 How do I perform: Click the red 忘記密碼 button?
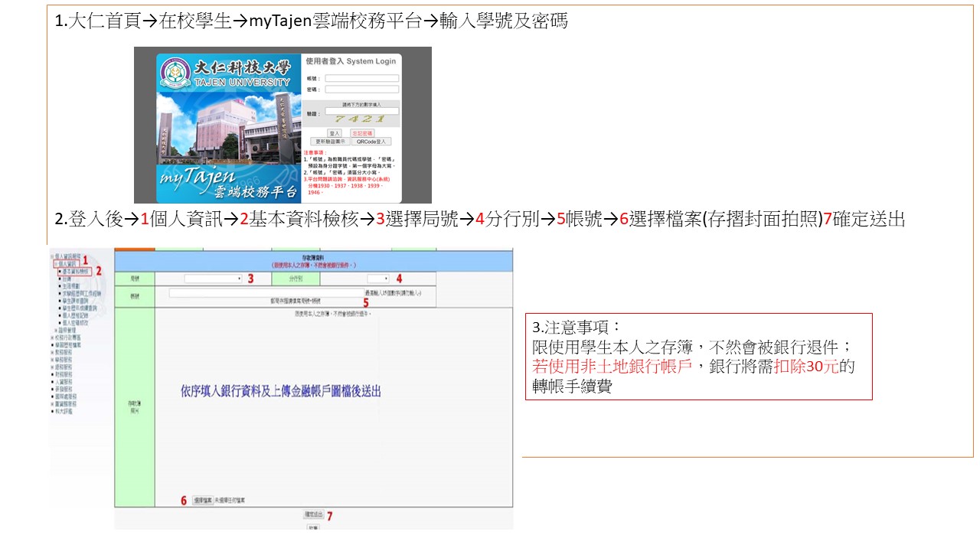(x=362, y=133)
